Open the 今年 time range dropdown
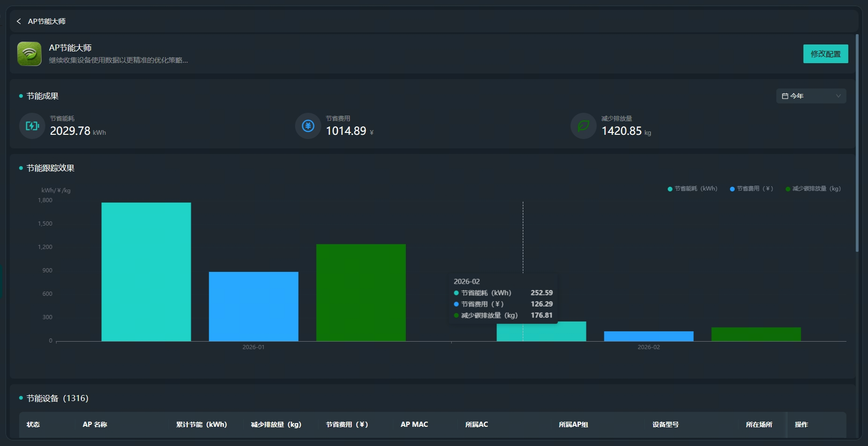Viewport: 868px width, 446px height. [x=810, y=96]
